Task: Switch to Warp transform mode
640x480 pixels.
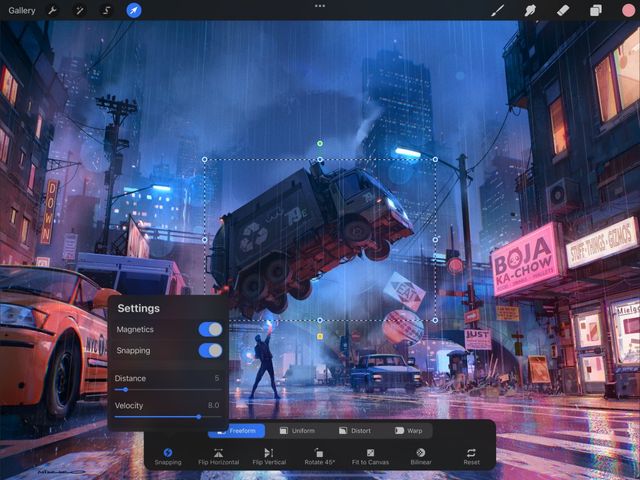Action: (x=409, y=431)
